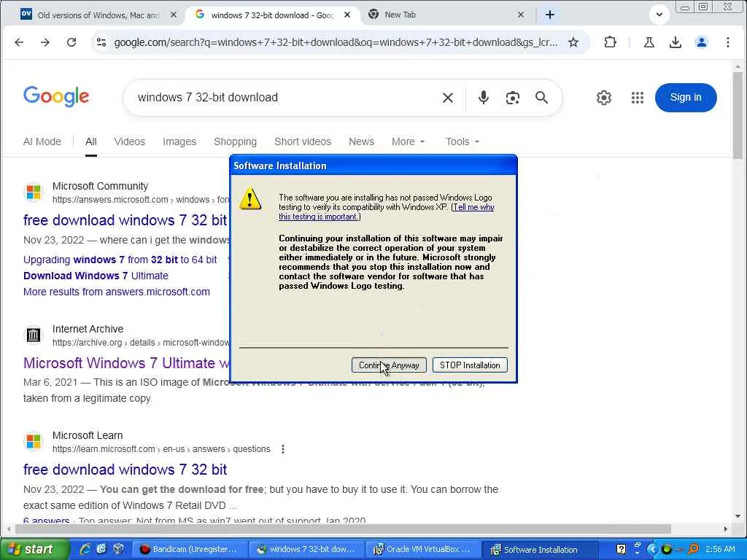
Task: Open Google quick settings gear icon
Action: (x=603, y=98)
